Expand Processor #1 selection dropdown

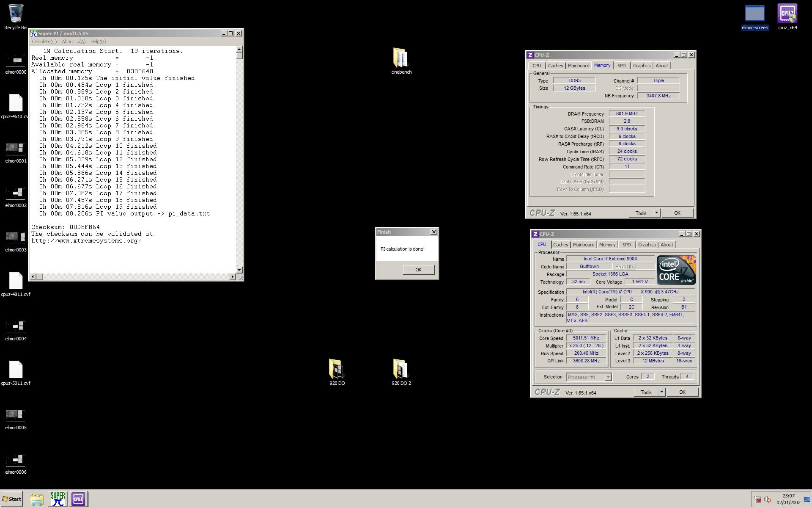tap(608, 377)
